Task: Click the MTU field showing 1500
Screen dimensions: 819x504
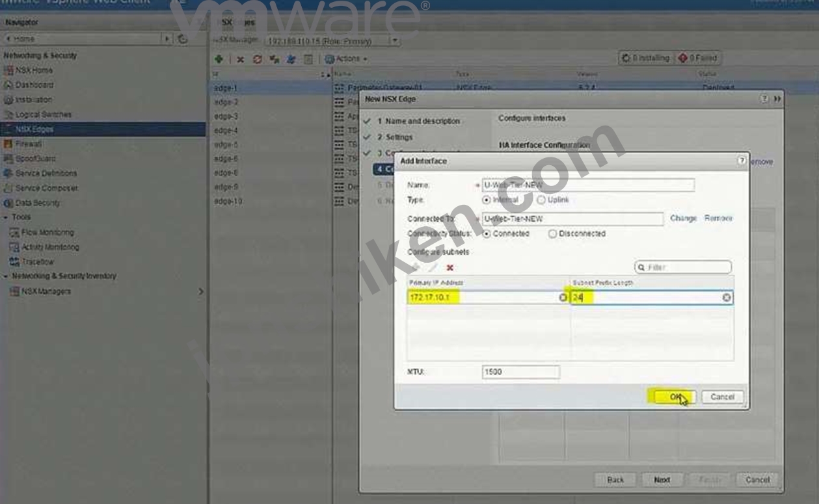Action: [x=520, y=372]
